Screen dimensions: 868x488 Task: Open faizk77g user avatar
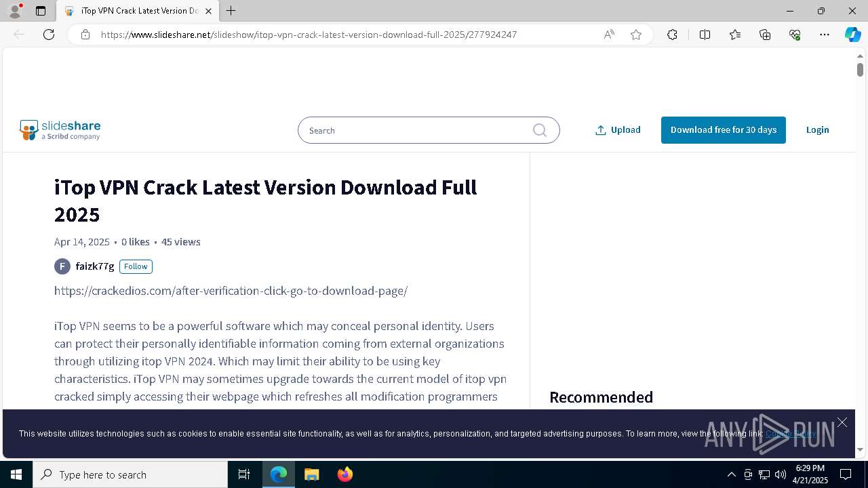point(62,266)
